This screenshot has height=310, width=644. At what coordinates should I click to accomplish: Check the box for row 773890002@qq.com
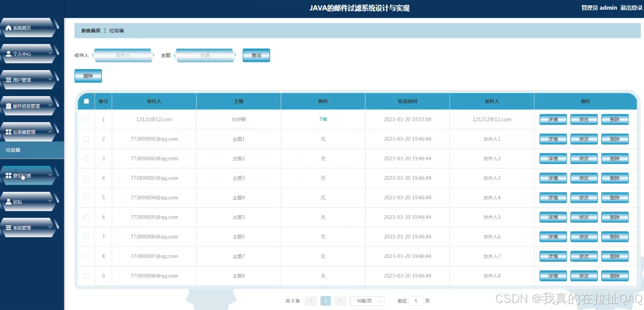tap(87, 158)
